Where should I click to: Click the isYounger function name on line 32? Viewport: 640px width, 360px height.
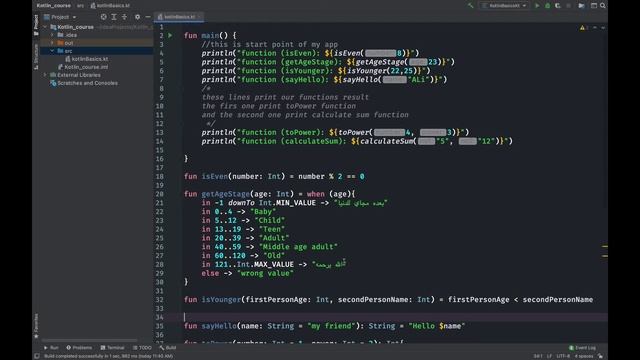pyautogui.click(x=221, y=300)
